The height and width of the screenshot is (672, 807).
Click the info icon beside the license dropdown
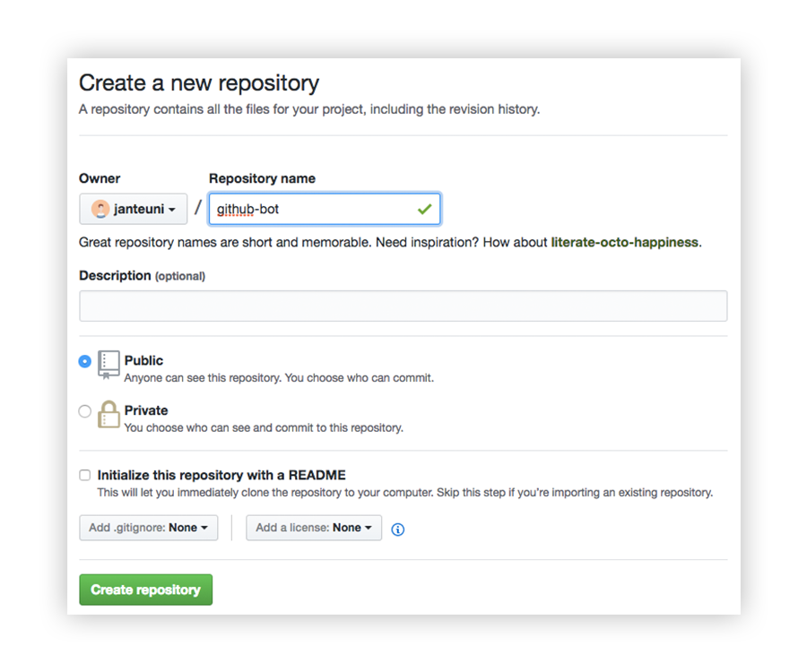pos(397,529)
